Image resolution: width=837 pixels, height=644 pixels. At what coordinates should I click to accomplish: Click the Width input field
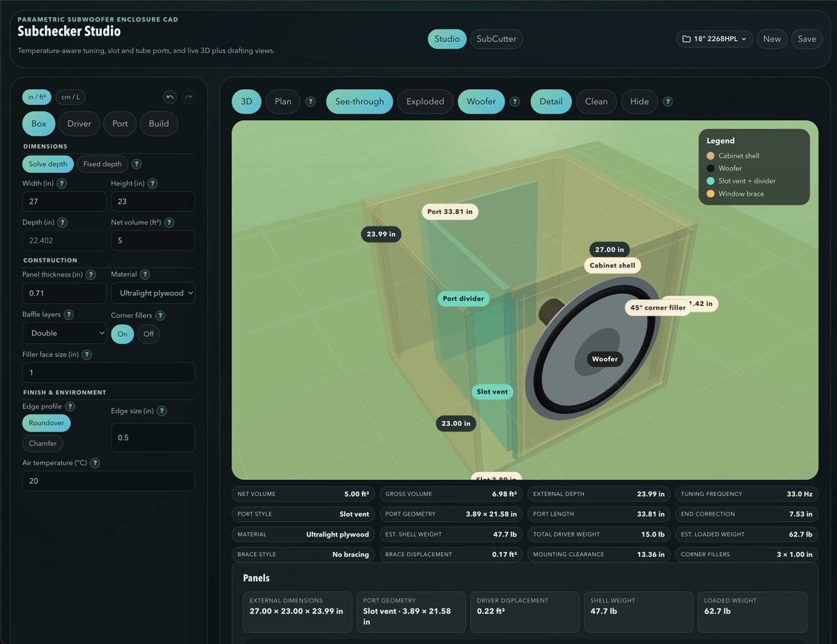pos(64,202)
